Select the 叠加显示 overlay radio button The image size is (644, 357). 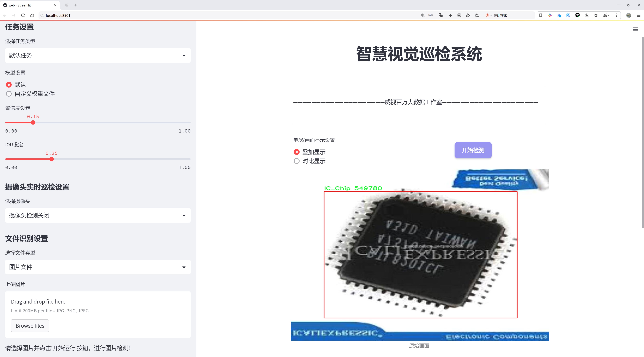coord(297,152)
